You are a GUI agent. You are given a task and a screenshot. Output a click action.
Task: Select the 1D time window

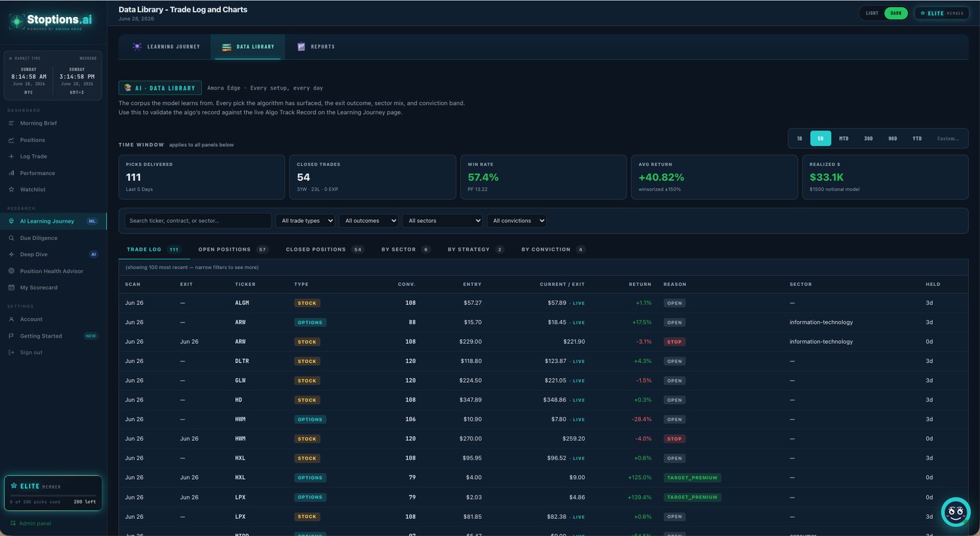click(x=800, y=138)
